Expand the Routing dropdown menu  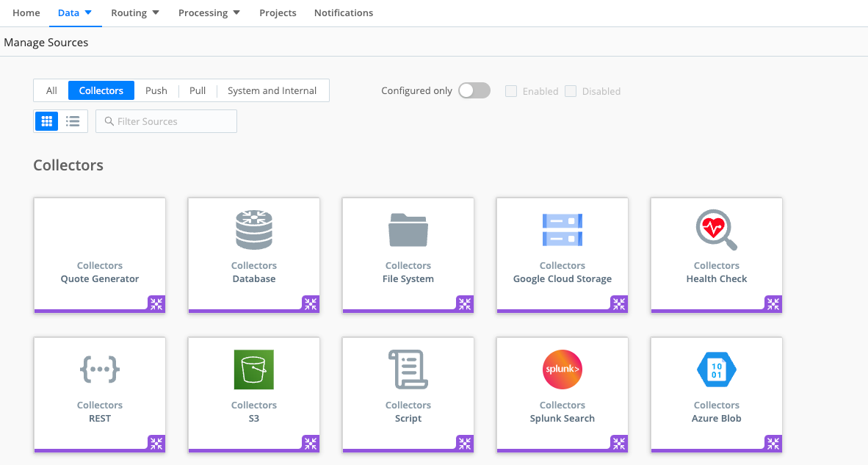click(135, 13)
